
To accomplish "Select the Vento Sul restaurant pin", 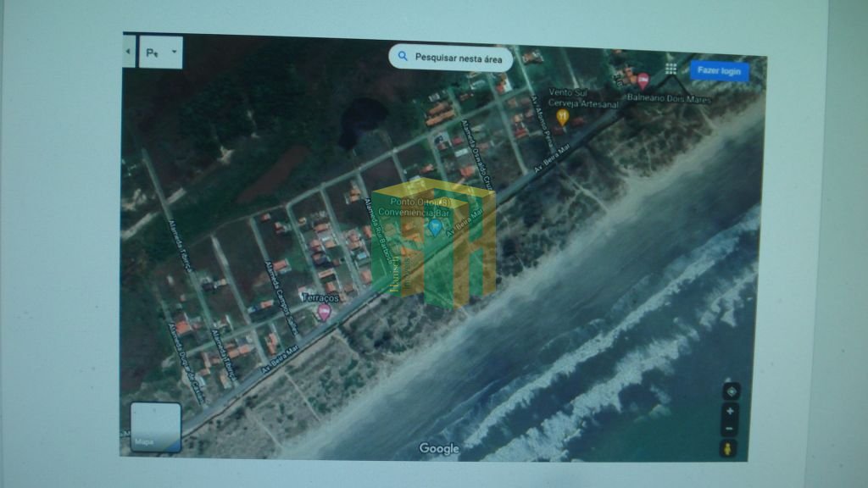I will click(563, 117).
